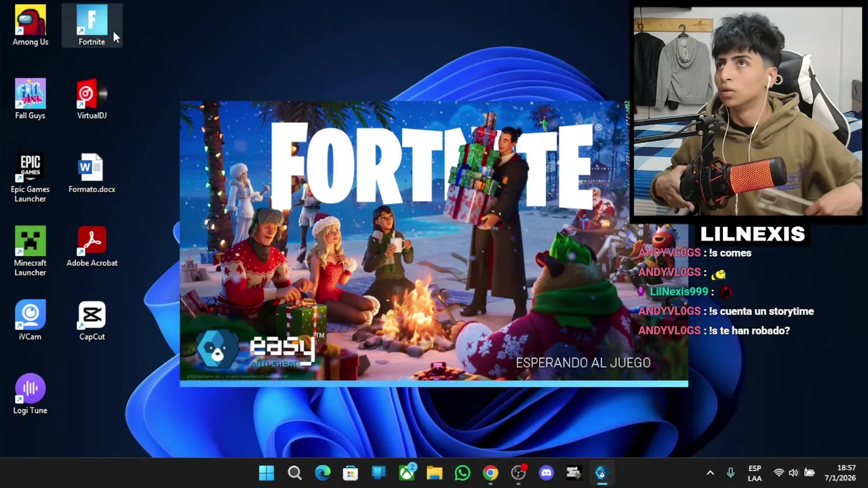Switch the ESP LAA input language
Viewport: 868px width, 488px height.
point(754,473)
